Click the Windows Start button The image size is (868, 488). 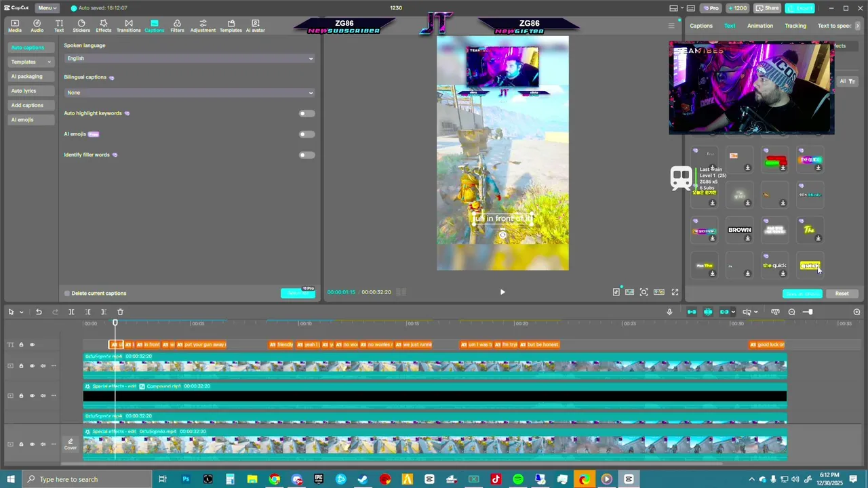(x=11, y=479)
